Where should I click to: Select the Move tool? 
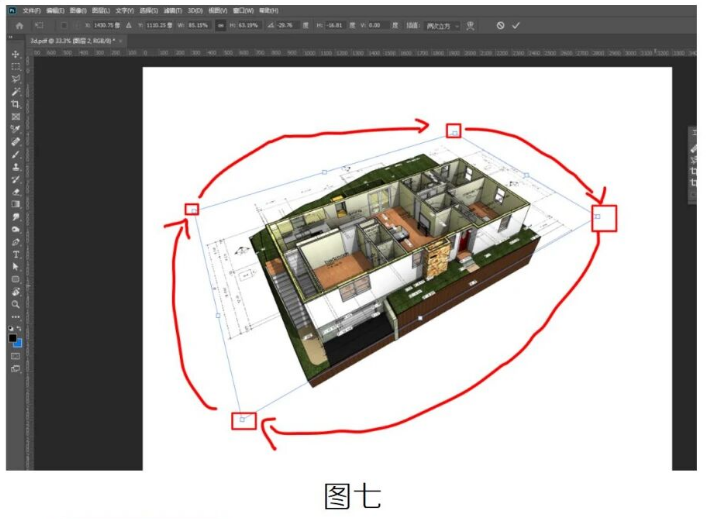pos(16,55)
